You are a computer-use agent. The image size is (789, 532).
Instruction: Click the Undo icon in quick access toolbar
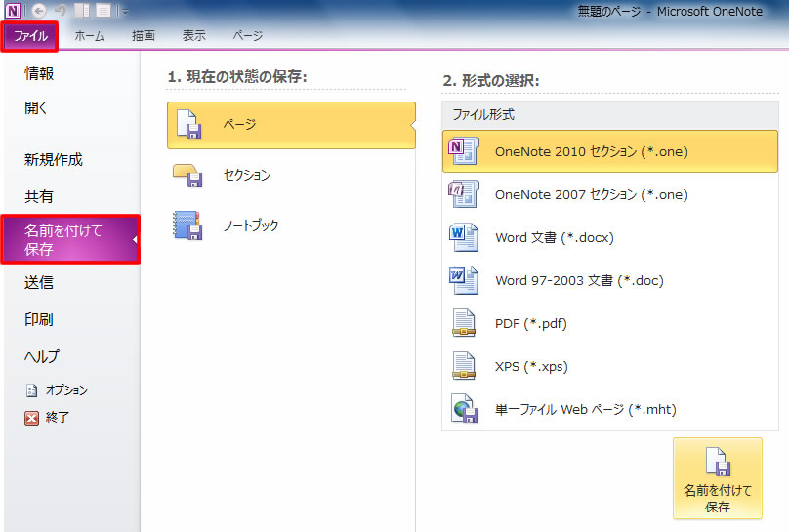(61, 10)
